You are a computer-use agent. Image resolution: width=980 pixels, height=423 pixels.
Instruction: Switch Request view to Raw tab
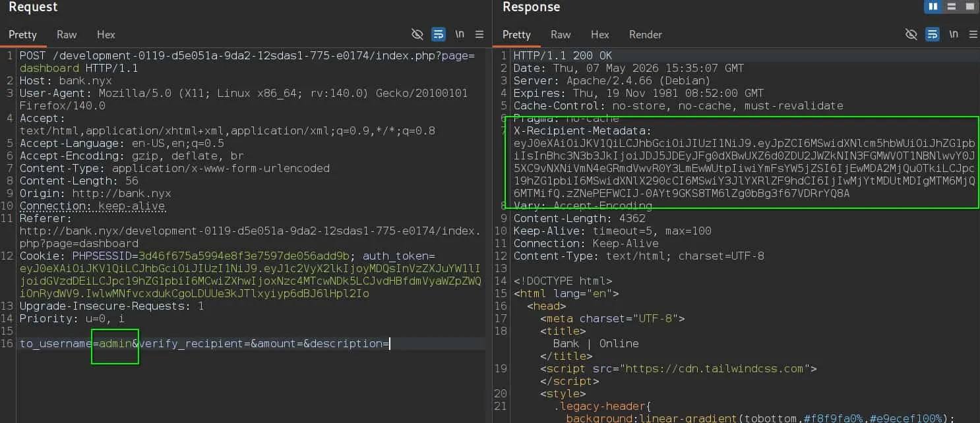tap(67, 34)
